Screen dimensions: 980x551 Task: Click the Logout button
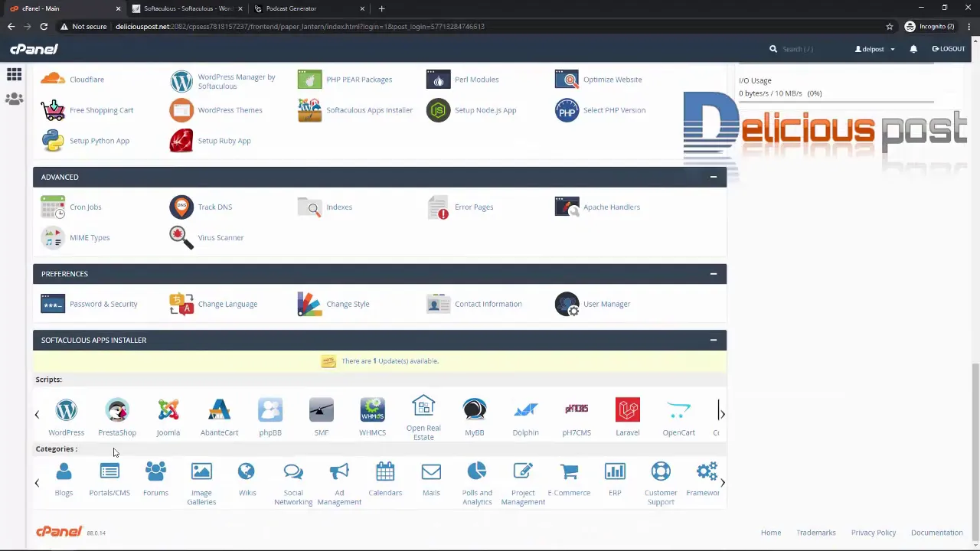pyautogui.click(x=948, y=49)
